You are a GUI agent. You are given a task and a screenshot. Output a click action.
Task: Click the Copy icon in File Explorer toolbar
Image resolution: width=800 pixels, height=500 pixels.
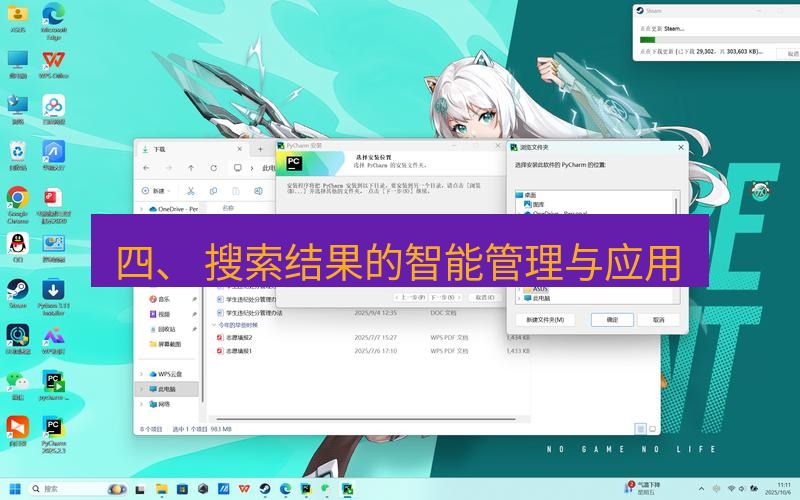point(213,191)
